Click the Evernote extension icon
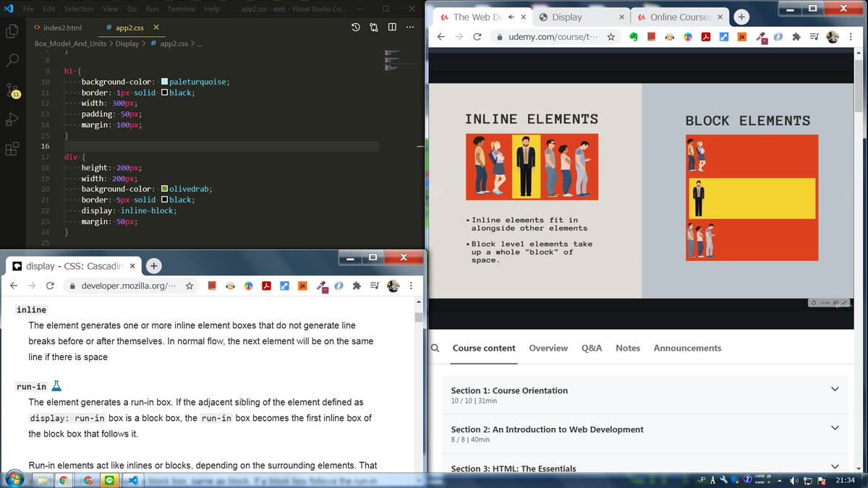The width and height of the screenshot is (868, 488). [x=634, y=37]
